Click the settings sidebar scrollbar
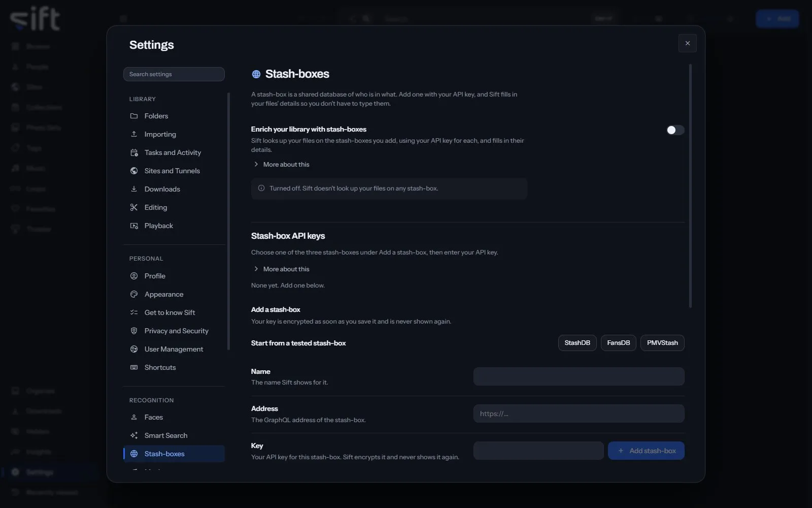 click(x=229, y=221)
